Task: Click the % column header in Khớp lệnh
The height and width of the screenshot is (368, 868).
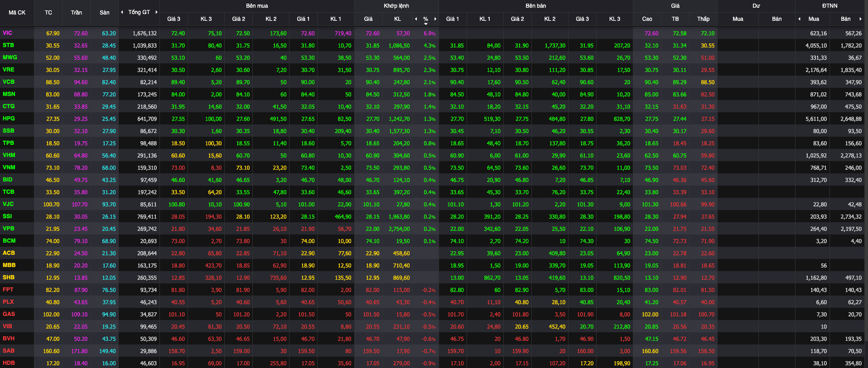Action: point(425,19)
